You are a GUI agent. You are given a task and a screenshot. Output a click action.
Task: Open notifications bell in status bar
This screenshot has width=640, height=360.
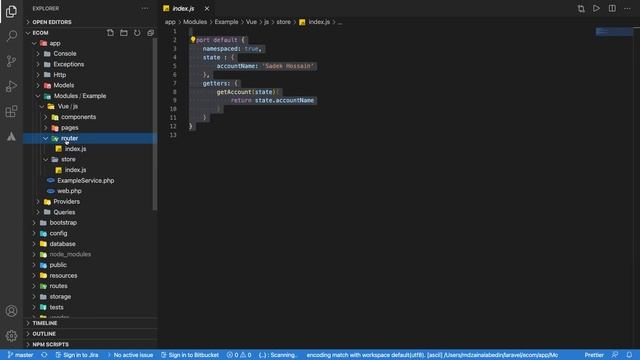coord(629,355)
